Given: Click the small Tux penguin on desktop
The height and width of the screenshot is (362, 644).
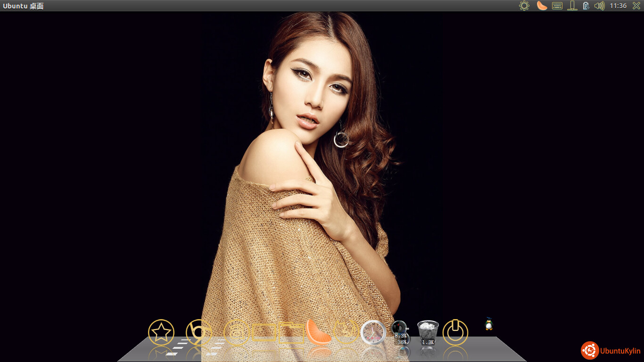Looking at the screenshot, I should 489,324.
